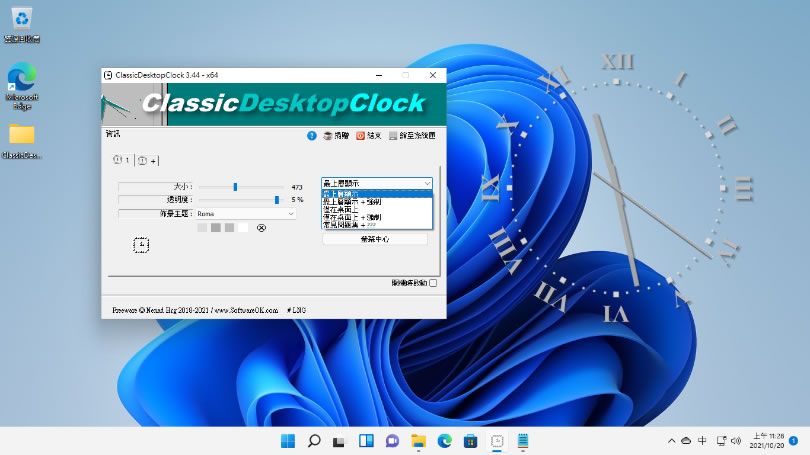This screenshot has height=455, width=810.
Task: Choose 僅在桌面上 option in list
Action: point(377,210)
